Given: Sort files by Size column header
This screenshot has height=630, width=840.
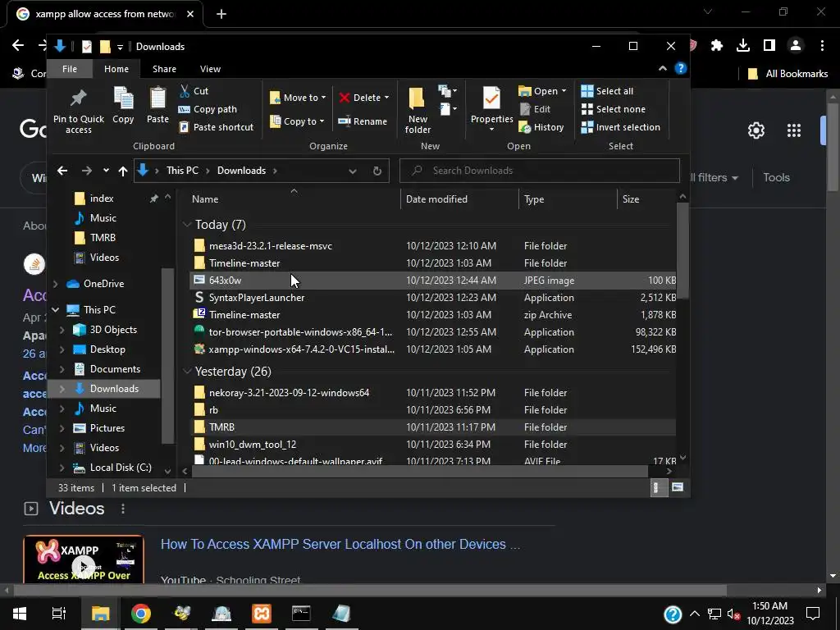Looking at the screenshot, I should tap(646, 199).
